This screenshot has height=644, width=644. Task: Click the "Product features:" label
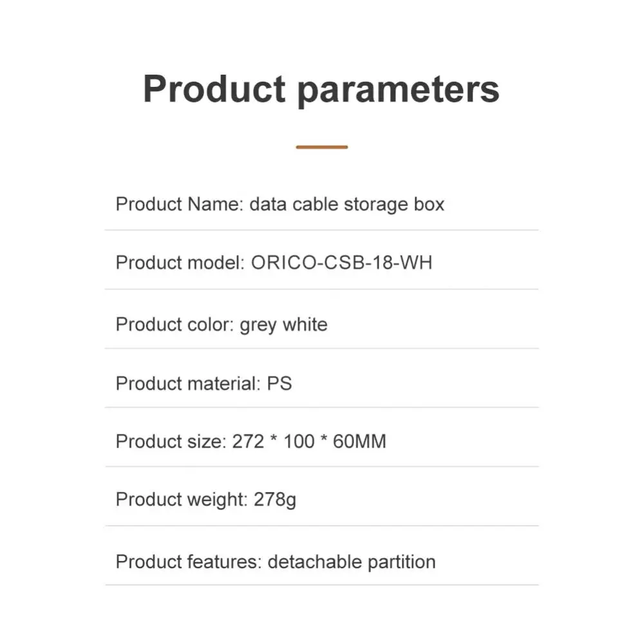[x=188, y=562]
